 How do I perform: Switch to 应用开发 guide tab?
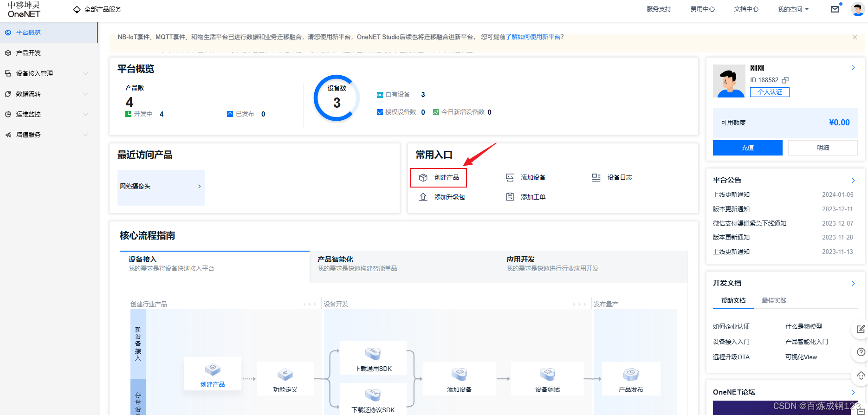593,267
